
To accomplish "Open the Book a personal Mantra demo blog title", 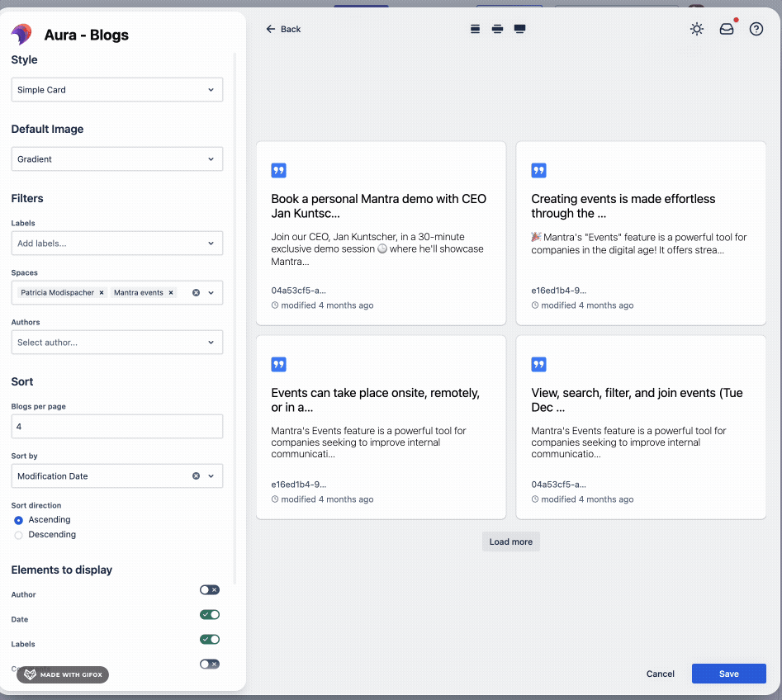I will [378, 206].
